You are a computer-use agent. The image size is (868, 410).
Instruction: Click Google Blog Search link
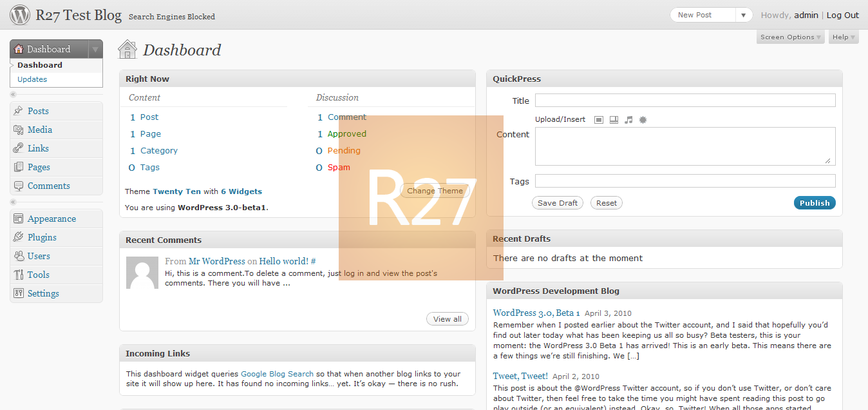coord(277,374)
